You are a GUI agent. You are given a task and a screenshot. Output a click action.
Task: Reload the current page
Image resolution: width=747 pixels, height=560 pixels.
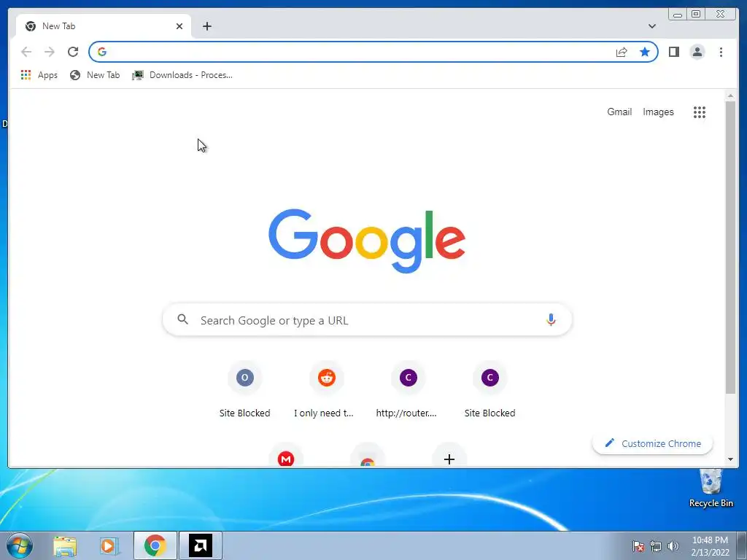point(73,52)
